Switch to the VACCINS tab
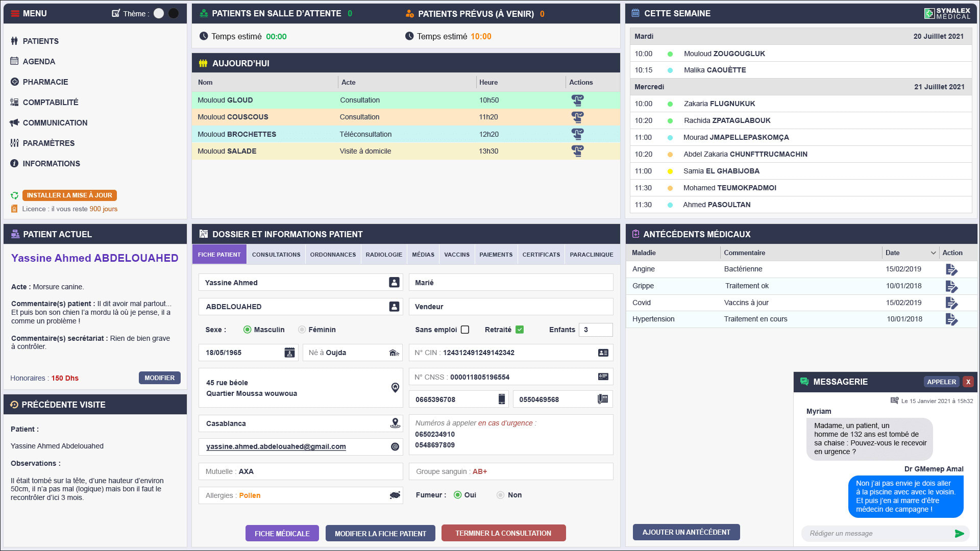This screenshot has width=980, height=551. pos(456,255)
